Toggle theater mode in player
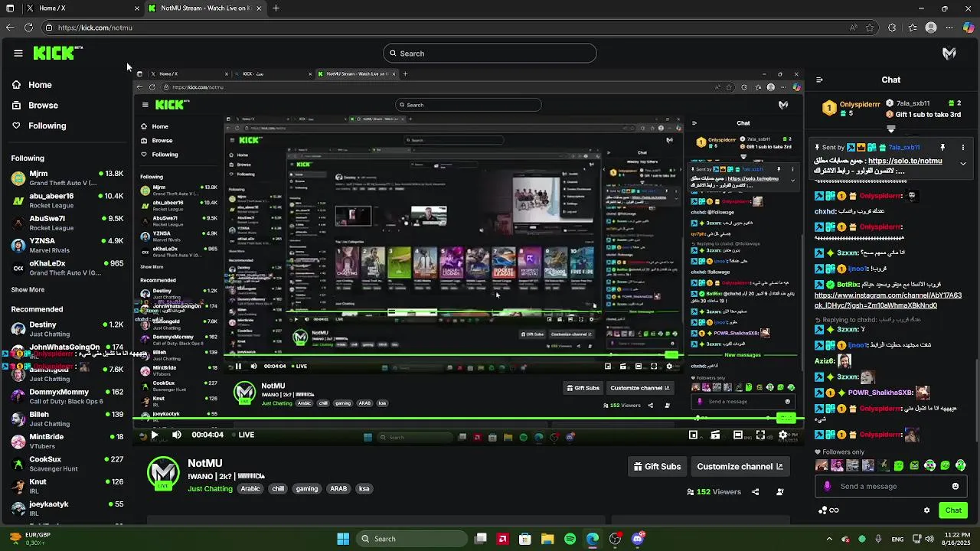980x551 pixels. [x=738, y=435]
